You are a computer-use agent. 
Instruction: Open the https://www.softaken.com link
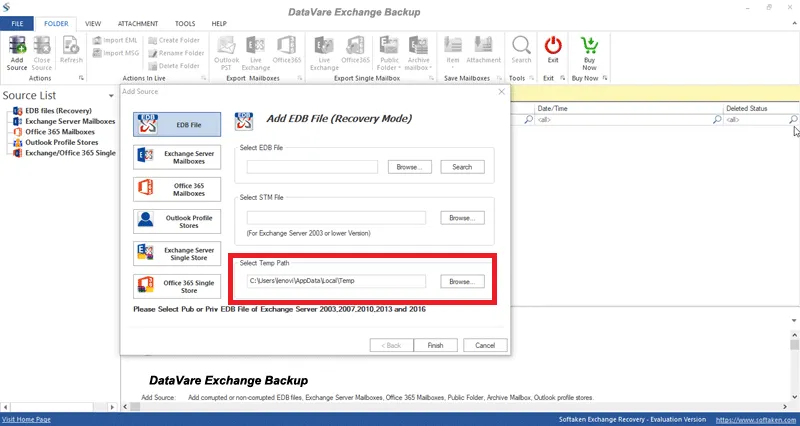pyautogui.click(x=757, y=419)
